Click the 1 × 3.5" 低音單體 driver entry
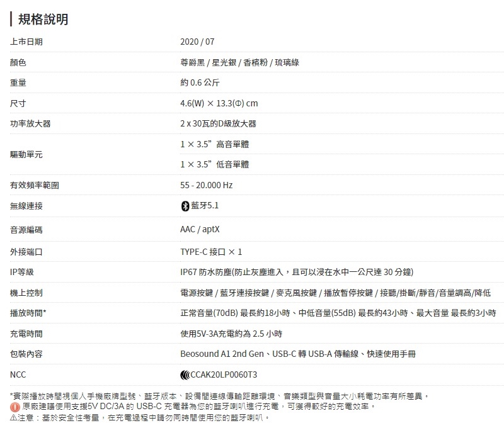 [214, 164]
